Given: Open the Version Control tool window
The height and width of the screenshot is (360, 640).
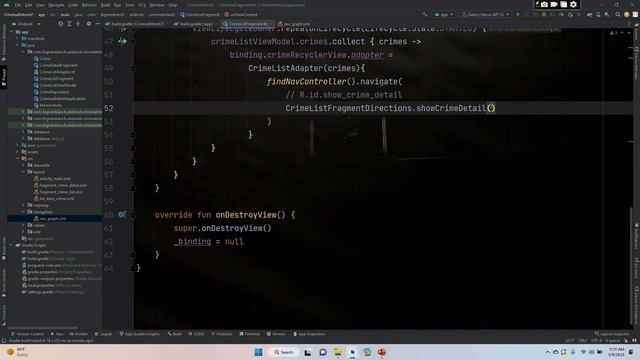Looking at the screenshot, I should click(27, 334).
